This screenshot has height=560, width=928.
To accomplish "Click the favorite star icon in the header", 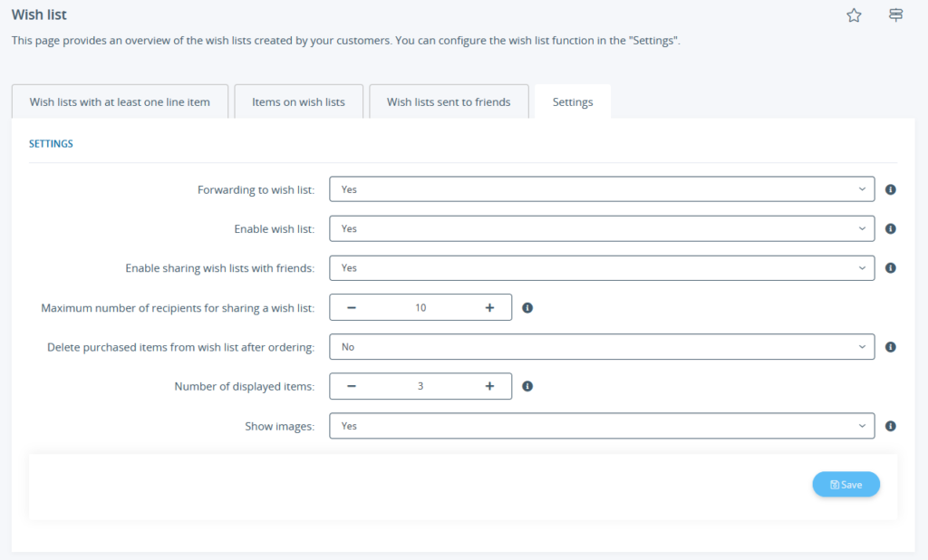I will tap(854, 15).
